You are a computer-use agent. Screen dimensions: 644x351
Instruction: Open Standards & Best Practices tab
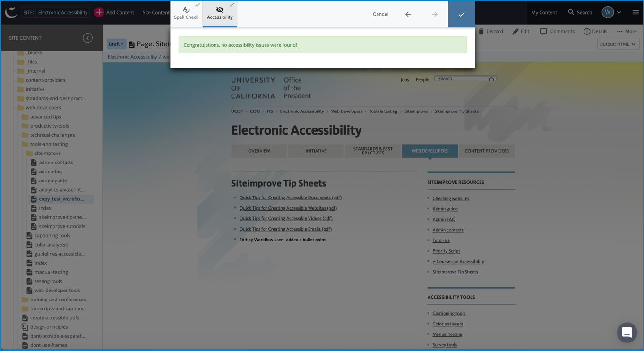(x=373, y=151)
